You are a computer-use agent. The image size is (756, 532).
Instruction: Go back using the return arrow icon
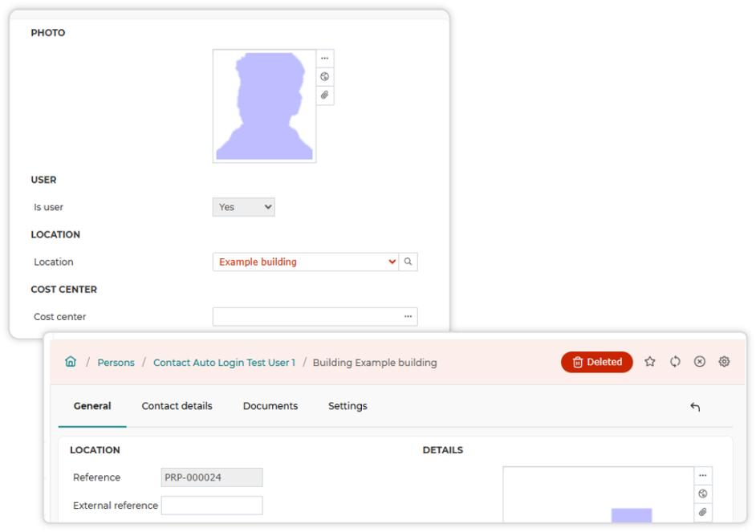(695, 407)
